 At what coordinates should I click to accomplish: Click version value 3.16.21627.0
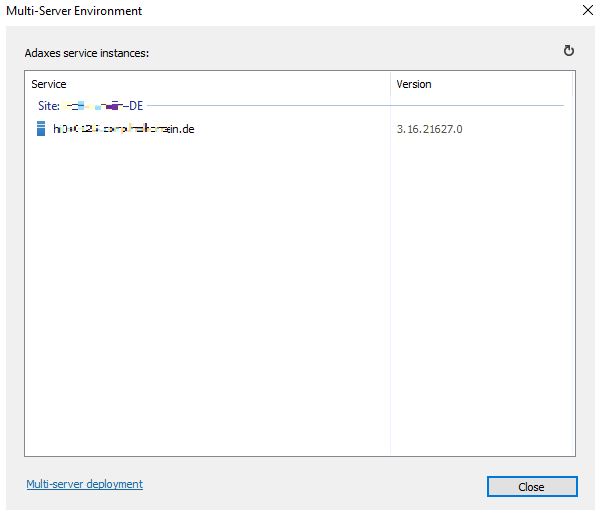(x=429, y=129)
